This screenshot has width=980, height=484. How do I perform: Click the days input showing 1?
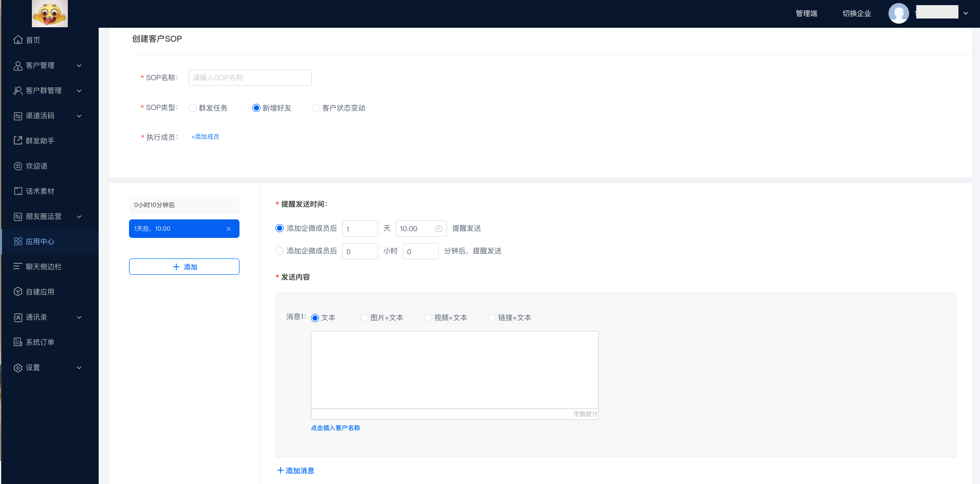pyautogui.click(x=360, y=229)
